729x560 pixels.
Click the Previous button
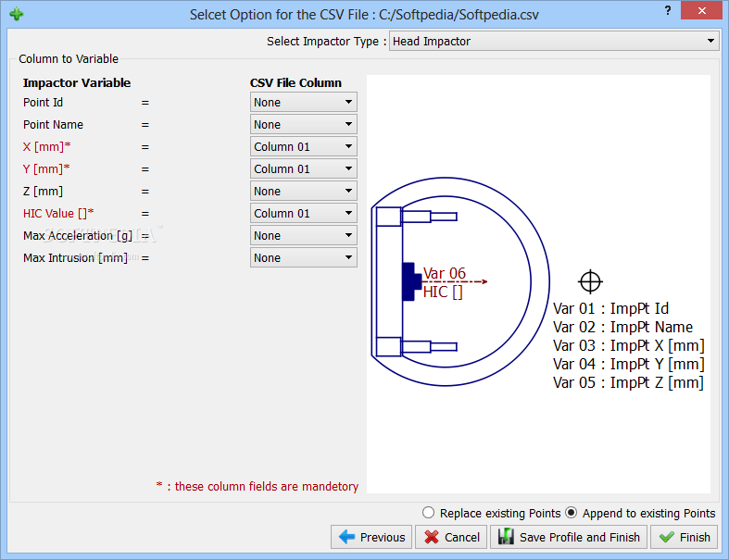pyautogui.click(x=371, y=537)
